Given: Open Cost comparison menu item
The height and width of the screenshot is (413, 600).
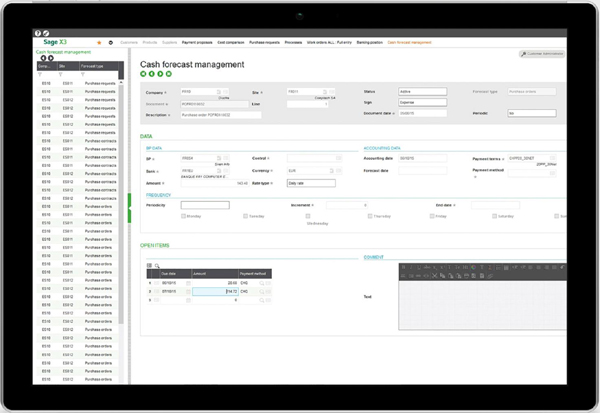Looking at the screenshot, I should coord(231,42).
